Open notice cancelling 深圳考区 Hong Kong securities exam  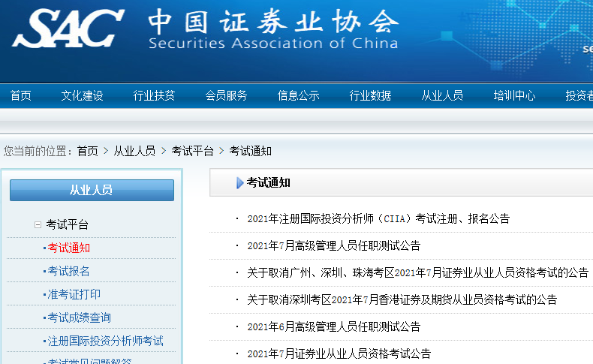(402, 299)
